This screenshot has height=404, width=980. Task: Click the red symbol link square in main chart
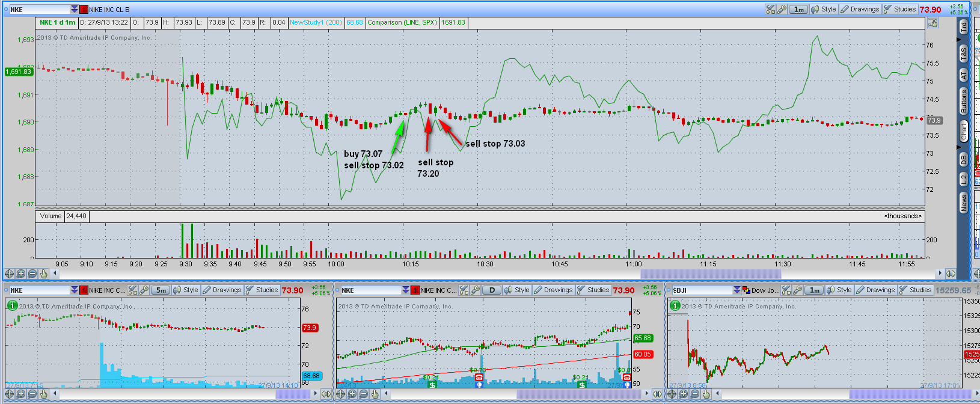(x=84, y=10)
